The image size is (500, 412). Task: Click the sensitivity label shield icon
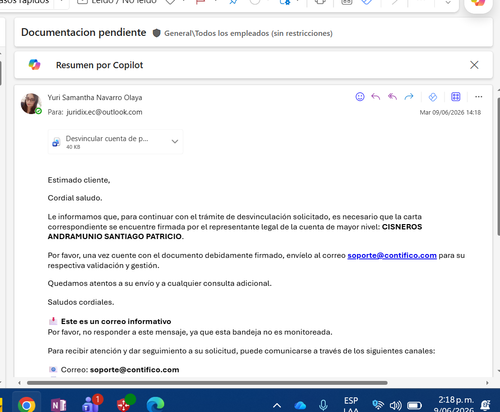(x=156, y=33)
